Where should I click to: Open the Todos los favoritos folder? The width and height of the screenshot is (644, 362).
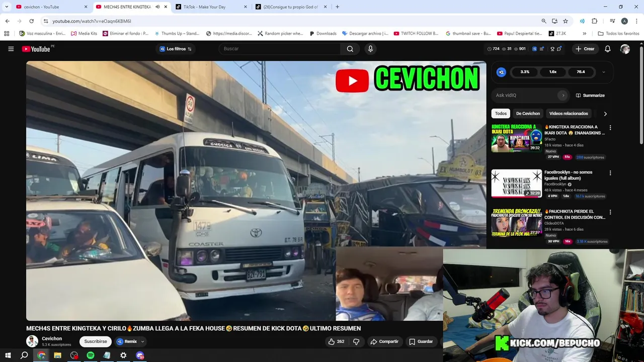[618, 34]
